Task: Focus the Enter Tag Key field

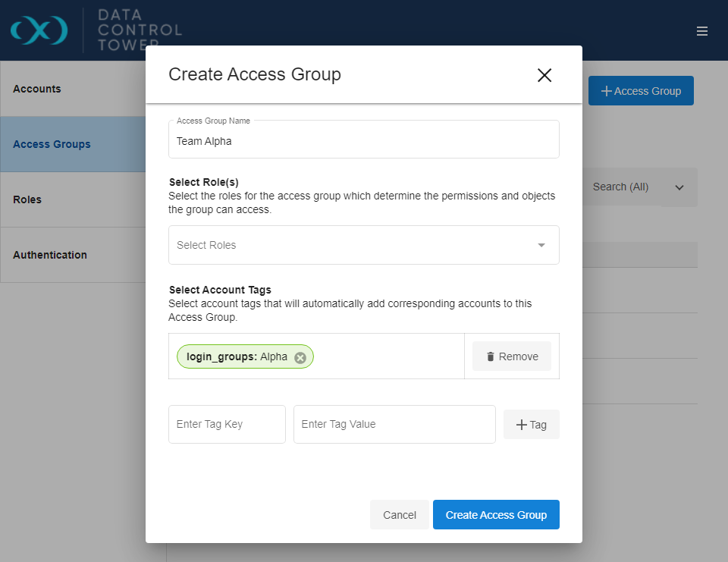Action: tap(227, 425)
